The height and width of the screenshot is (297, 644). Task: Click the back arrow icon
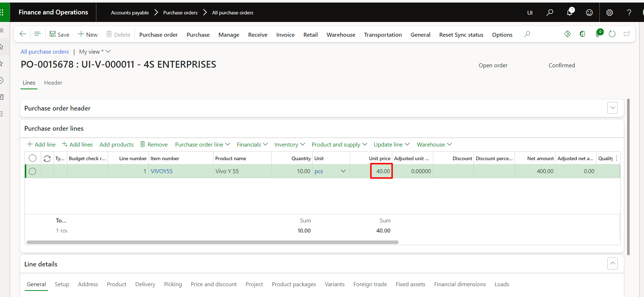pos(23,34)
